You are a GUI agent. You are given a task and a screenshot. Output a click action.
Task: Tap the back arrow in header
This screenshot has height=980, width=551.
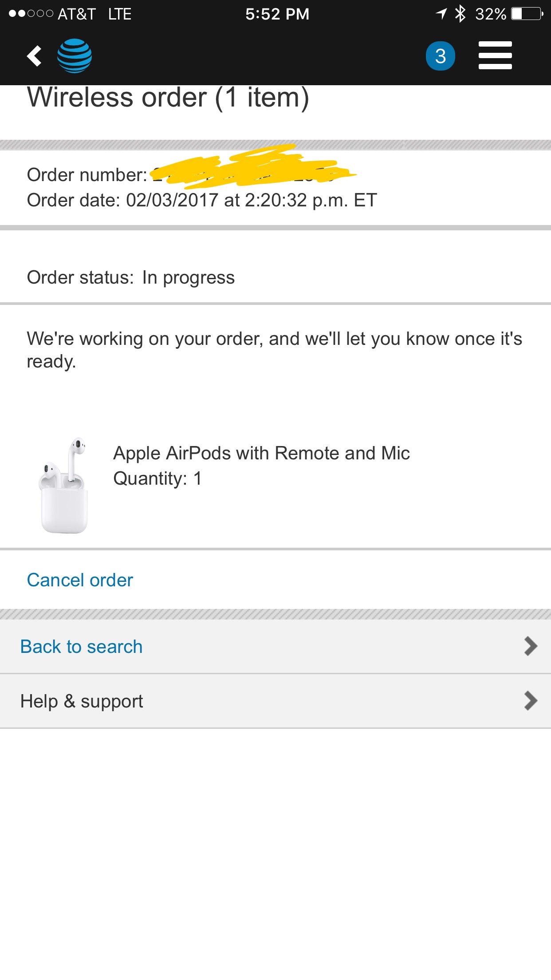pyautogui.click(x=34, y=56)
